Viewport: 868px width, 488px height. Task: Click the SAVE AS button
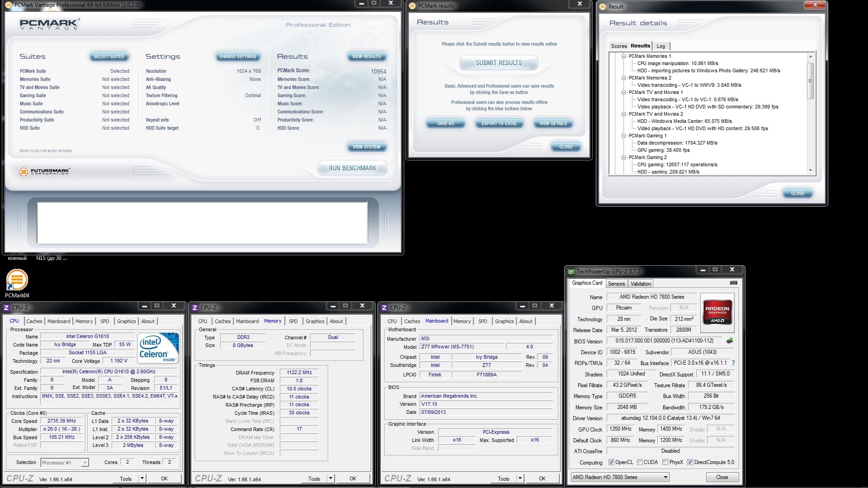tap(445, 123)
